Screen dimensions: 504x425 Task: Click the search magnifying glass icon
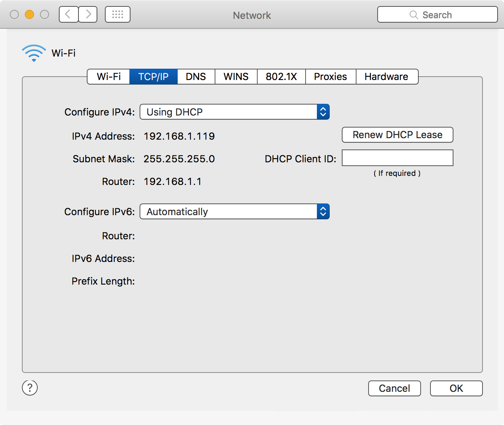414,15
